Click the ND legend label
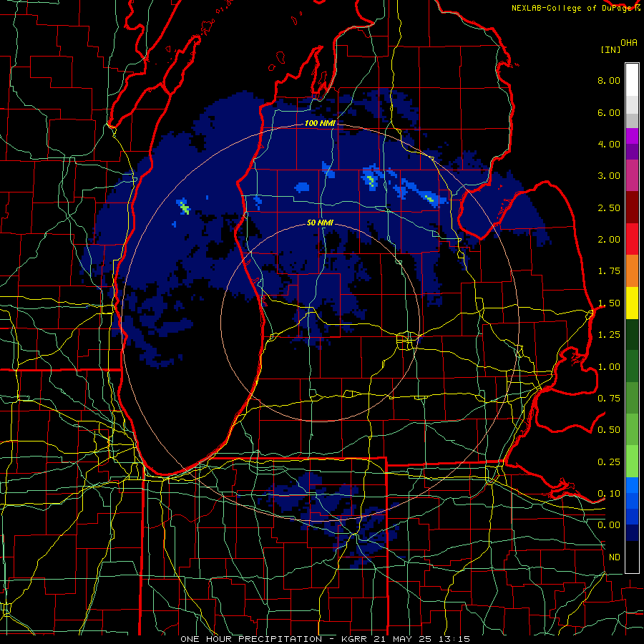The height and width of the screenshot is (644, 644). 615,557
